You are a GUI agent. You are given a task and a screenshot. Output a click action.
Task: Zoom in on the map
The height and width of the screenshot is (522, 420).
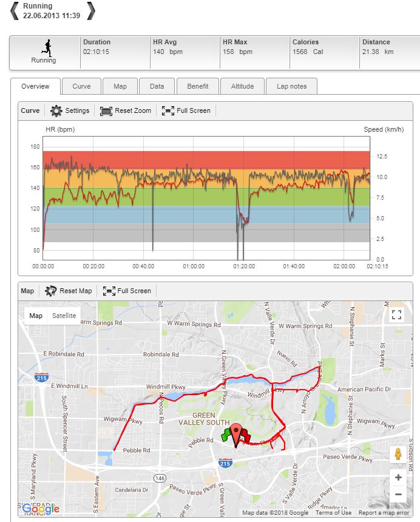pyautogui.click(x=398, y=478)
